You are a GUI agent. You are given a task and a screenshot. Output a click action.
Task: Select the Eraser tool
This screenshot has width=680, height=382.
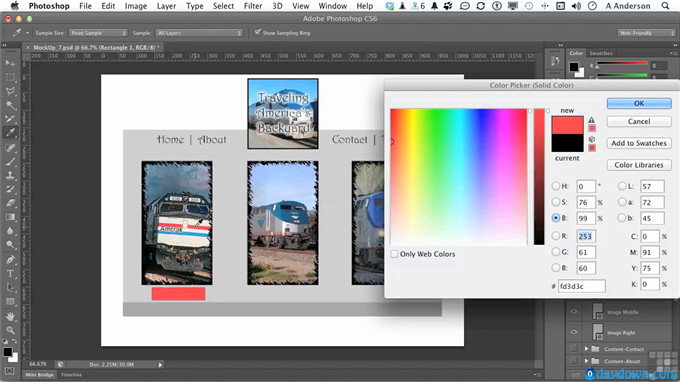[10, 203]
